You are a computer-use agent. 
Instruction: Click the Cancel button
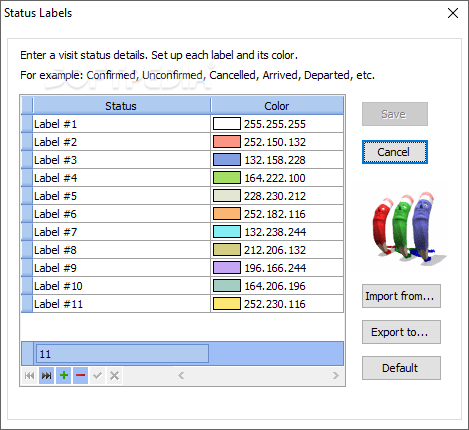(395, 152)
